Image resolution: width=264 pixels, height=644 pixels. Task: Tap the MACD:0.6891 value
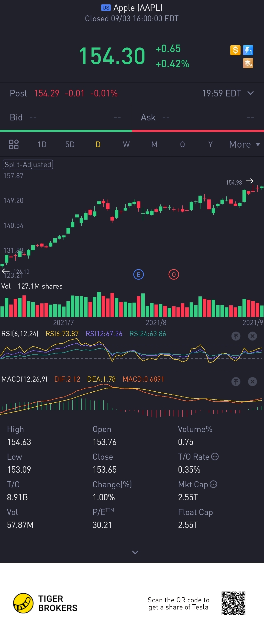tap(143, 379)
